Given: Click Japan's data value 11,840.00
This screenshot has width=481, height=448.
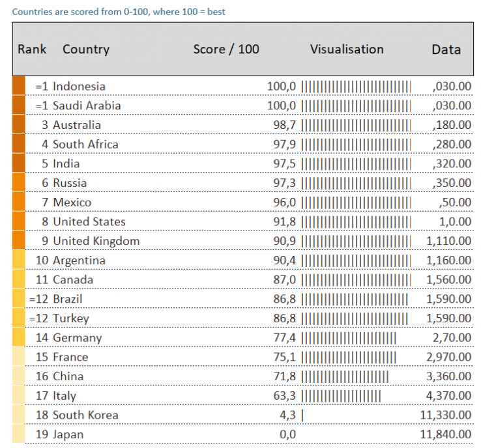Looking at the screenshot, I should (x=445, y=434).
